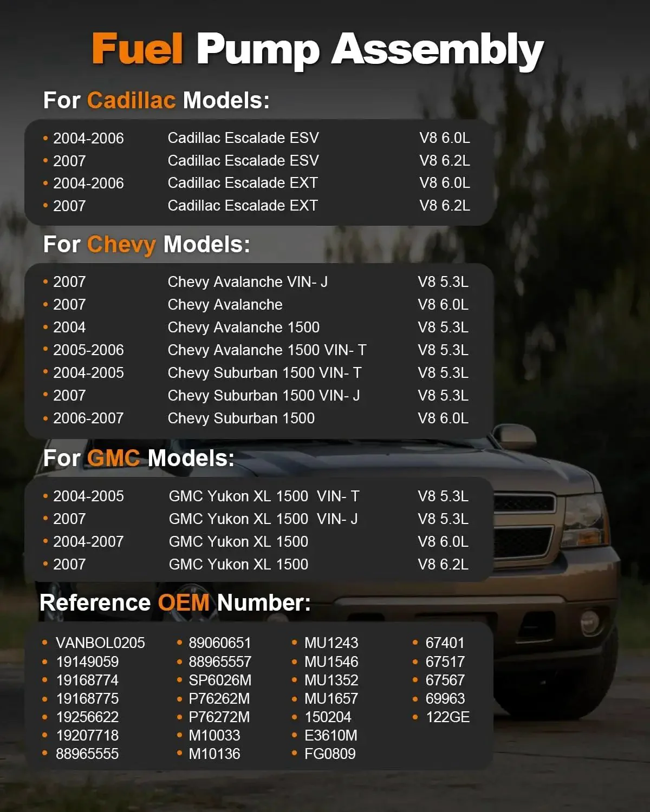Click the 122GE OEM number
This screenshot has width=650, height=812.
(x=447, y=717)
